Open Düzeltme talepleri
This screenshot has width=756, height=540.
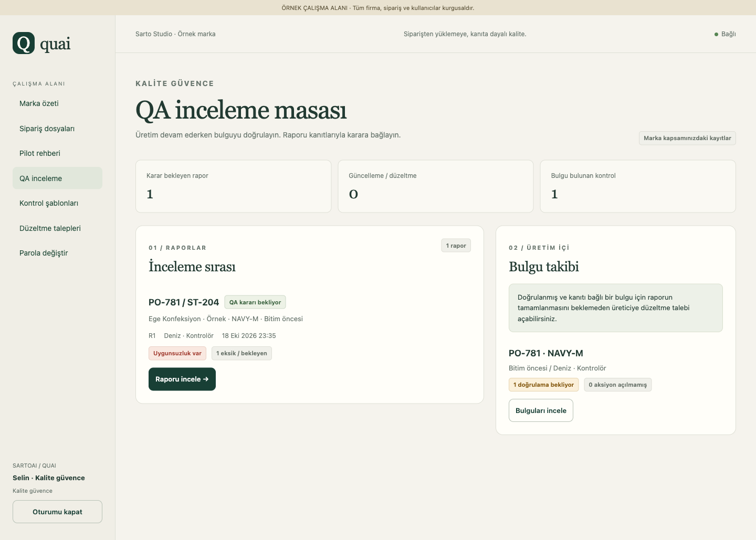click(x=57, y=228)
